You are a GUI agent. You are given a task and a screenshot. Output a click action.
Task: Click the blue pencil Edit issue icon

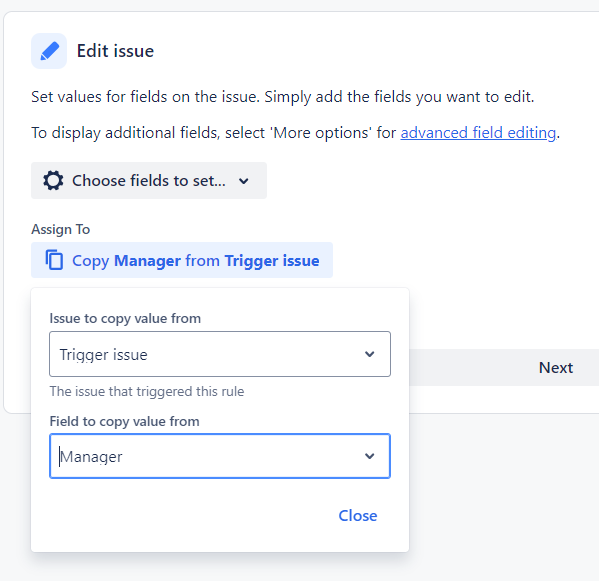(49, 51)
